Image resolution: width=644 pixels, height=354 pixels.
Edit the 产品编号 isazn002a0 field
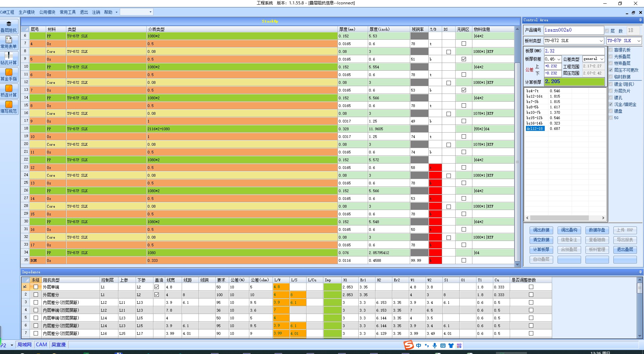pyautogui.click(x=574, y=30)
